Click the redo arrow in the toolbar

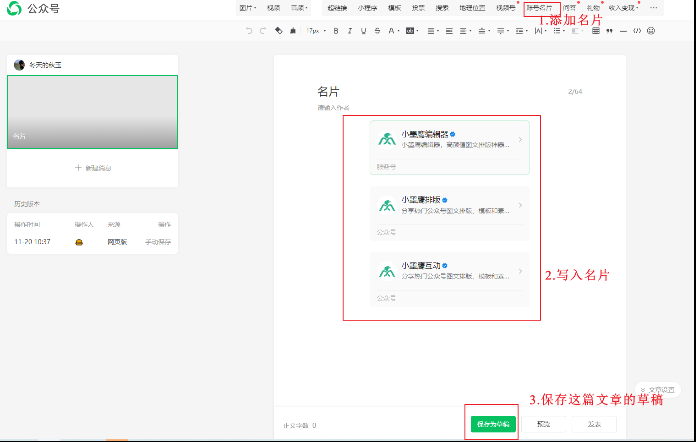(x=263, y=31)
